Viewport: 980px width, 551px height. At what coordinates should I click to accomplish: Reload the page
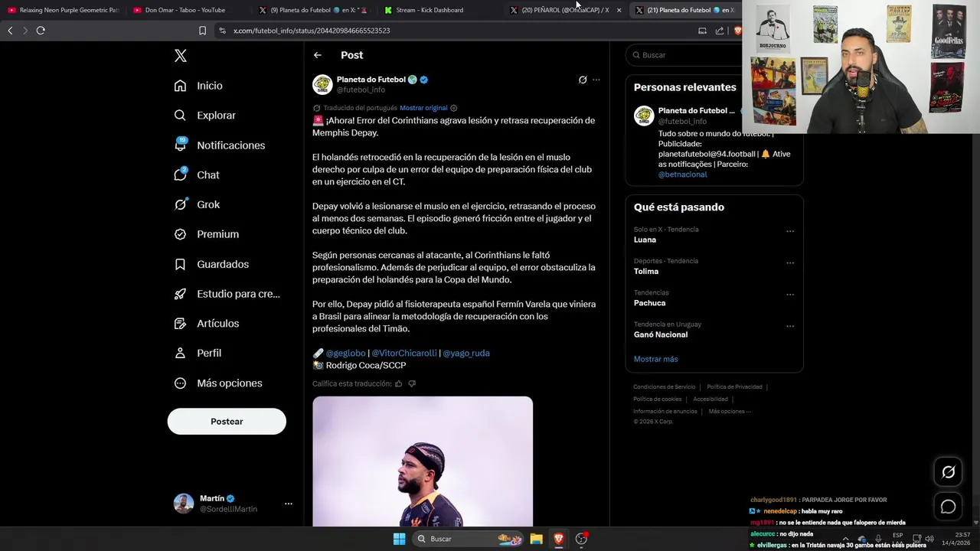(41, 31)
